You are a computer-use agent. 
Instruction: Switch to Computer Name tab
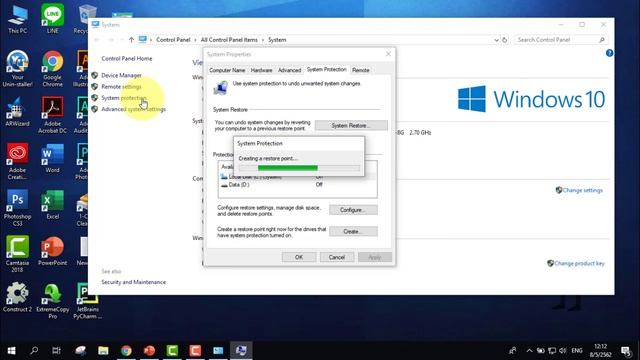227,70
